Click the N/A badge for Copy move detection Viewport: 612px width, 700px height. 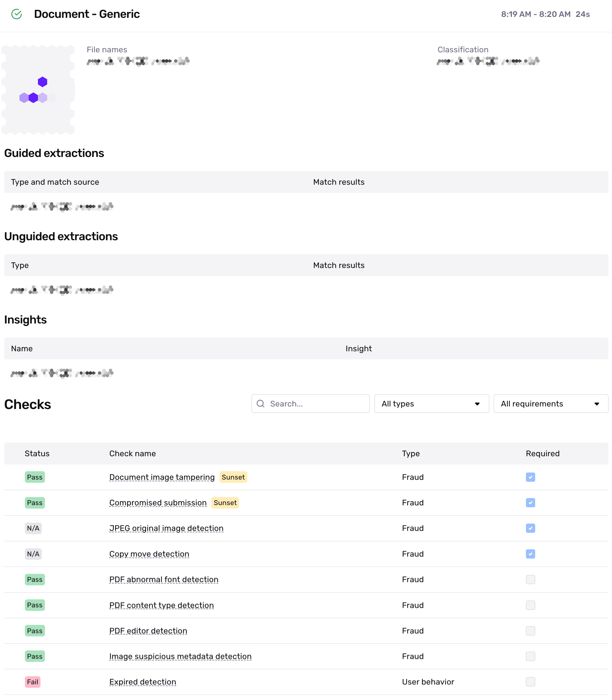[x=33, y=554]
